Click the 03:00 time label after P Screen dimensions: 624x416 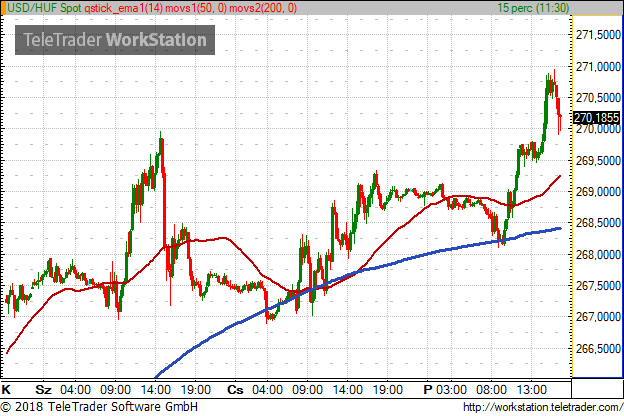point(451,389)
